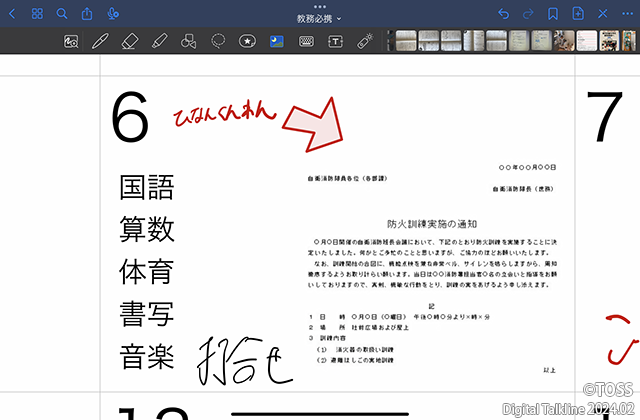The height and width of the screenshot is (420, 640).
Task: Turn on the laser pointer tool
Action: coord(366,42)
